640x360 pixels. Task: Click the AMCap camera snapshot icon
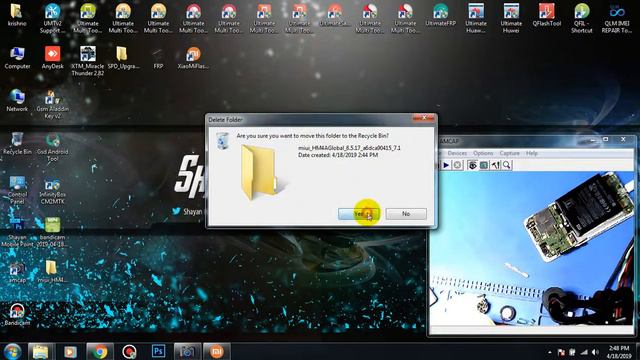[x=472, y=165]
